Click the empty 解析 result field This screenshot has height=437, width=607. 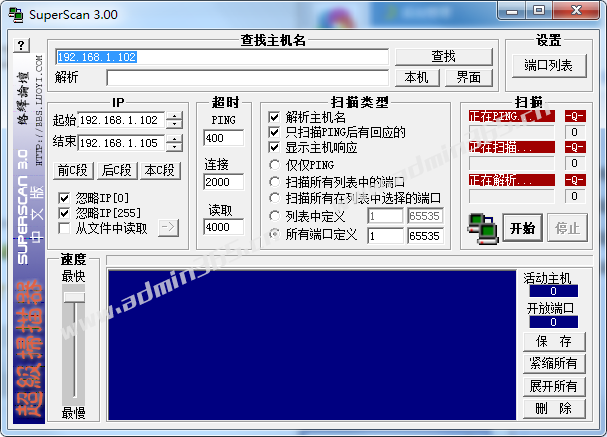pos(247,78)
